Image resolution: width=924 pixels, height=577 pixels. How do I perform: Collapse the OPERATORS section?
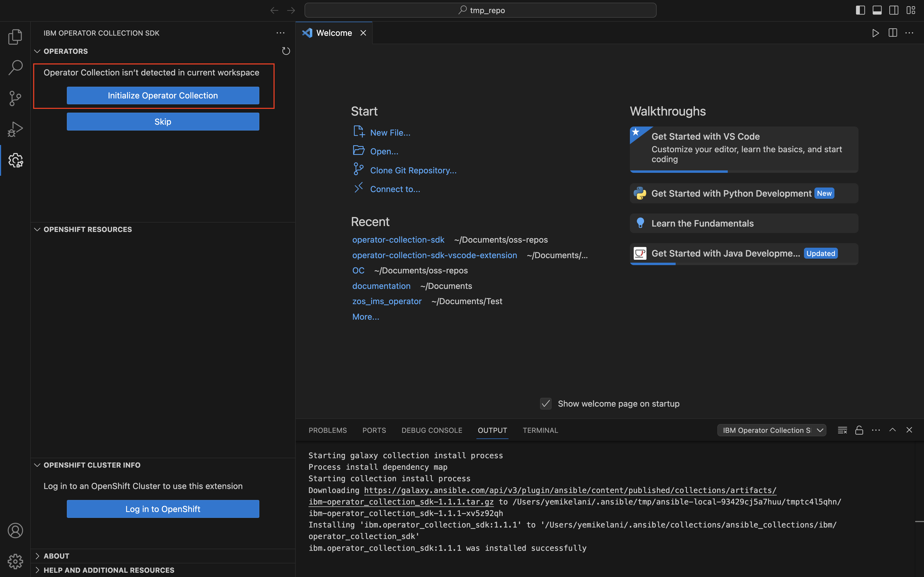[x=37, y=51]
